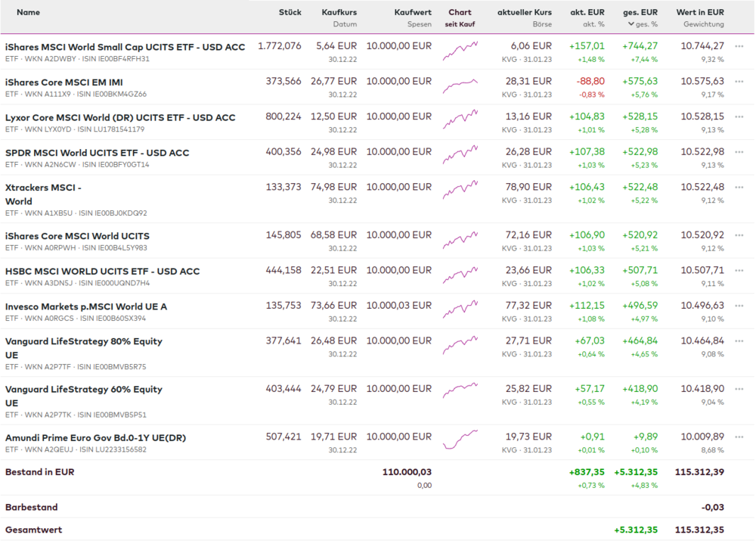Show more actions for Invesco Markets MSCI World

[739, 306]
